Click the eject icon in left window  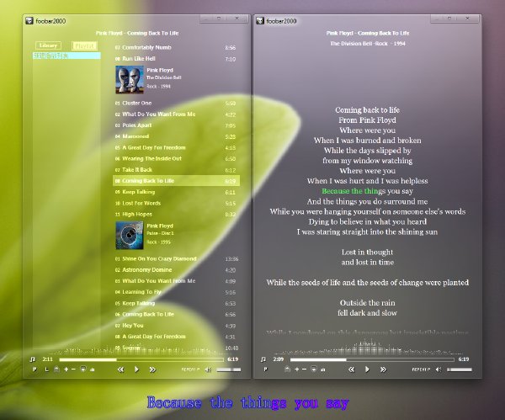click(x=56, y=369)
